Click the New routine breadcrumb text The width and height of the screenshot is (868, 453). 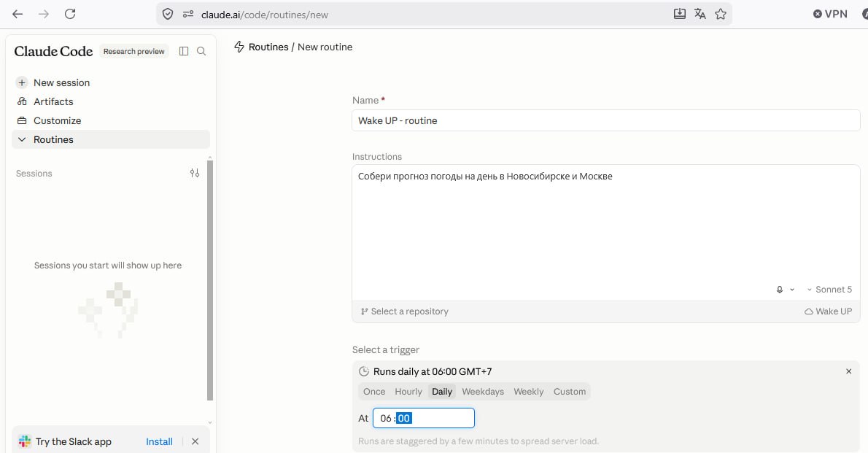click(325, 47)
